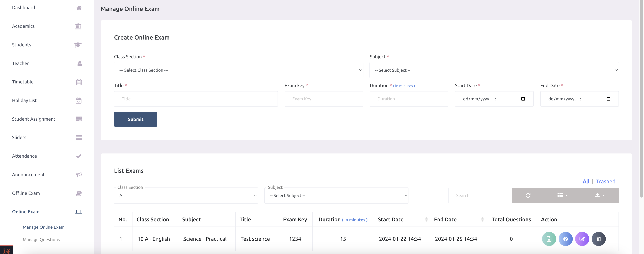Delete exam with the trash icon

[599, 239]
